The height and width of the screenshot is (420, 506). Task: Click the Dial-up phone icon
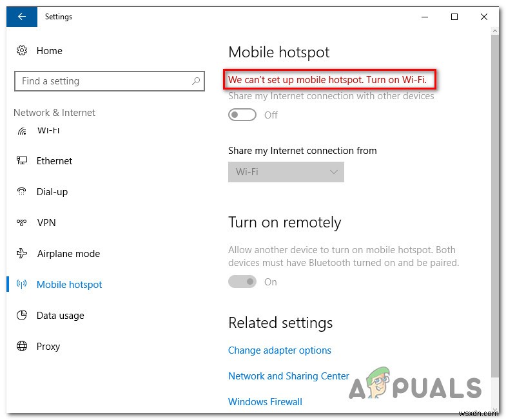click(22, 191)
